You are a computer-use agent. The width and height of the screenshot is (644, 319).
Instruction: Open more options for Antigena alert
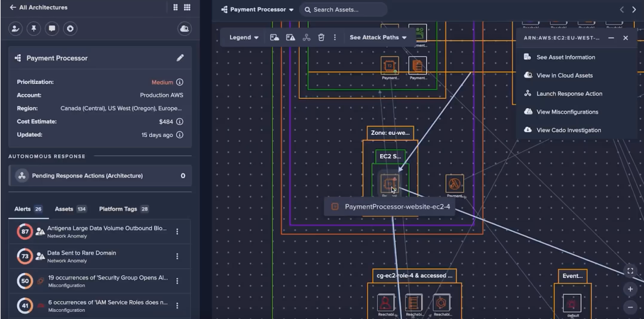tap(177, 231)
